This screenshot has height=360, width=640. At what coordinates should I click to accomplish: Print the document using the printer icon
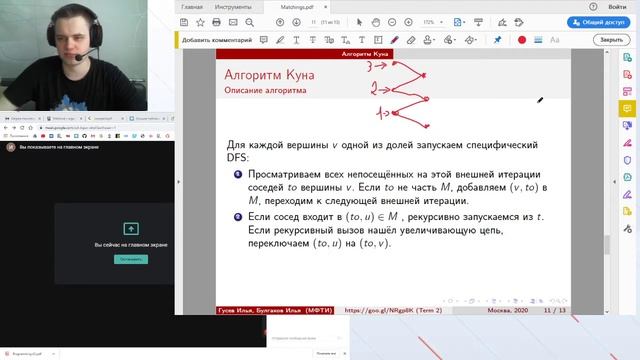(x=216, y=22)
